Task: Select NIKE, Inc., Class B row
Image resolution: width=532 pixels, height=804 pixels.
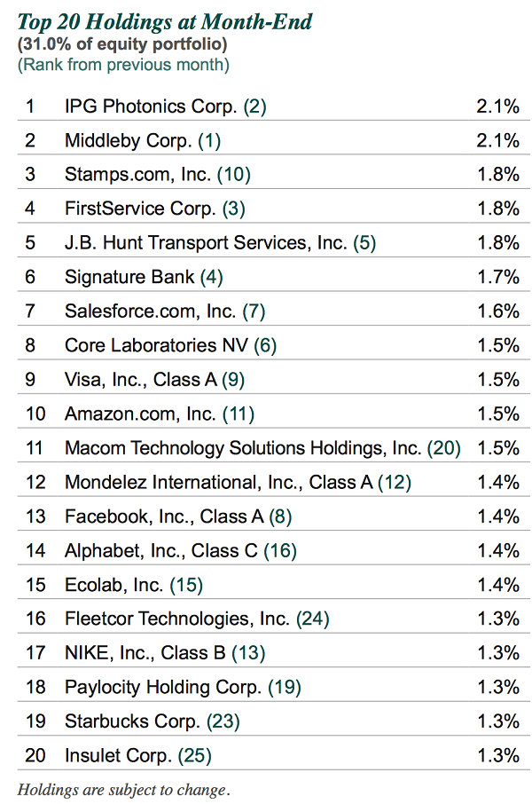Action: tap(274, 653)
